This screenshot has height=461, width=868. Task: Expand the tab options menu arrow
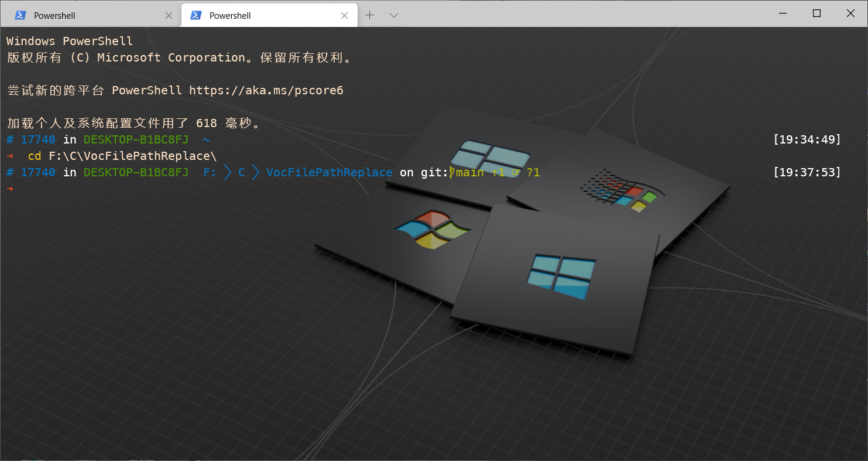coord(393,15)
